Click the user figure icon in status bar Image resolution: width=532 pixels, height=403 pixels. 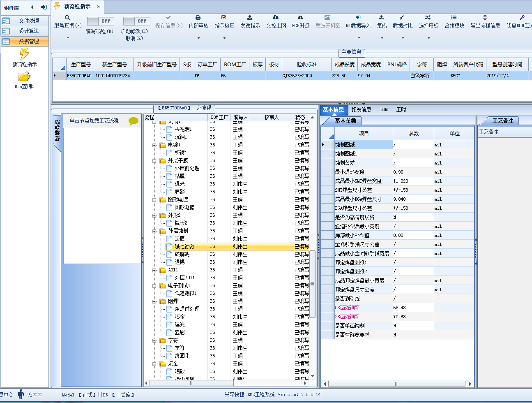pyautogui.click(x=21, y=394)
